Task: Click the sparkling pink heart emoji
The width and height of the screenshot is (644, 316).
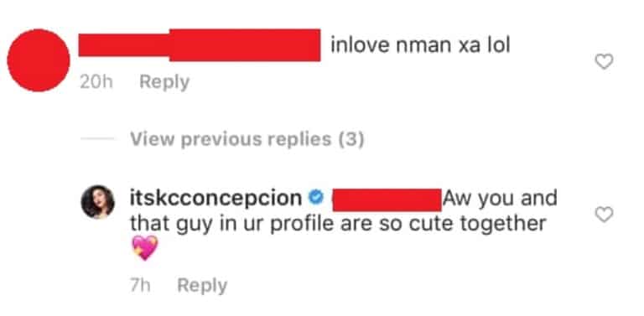Action: point(144,247)
